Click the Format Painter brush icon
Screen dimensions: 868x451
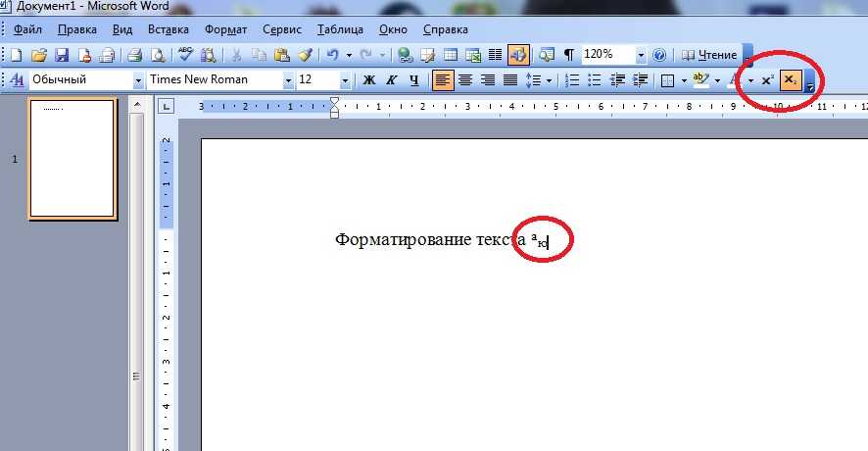pos(305,55)
